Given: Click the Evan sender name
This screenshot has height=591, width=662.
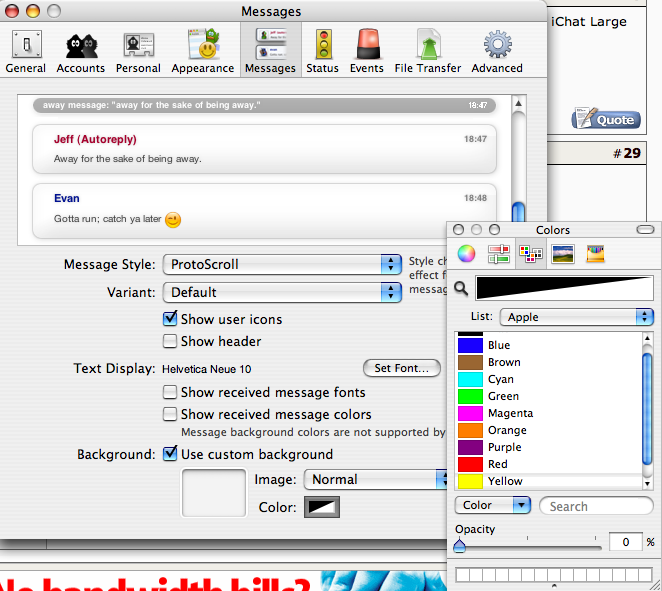Looking at the screenshot, I should tap(67, 198).
